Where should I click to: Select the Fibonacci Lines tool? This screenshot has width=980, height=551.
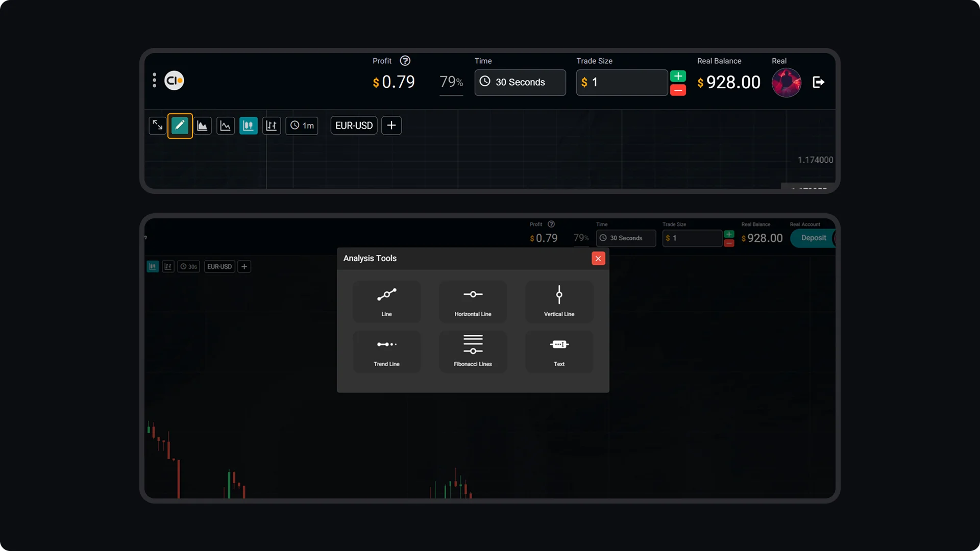473,352
